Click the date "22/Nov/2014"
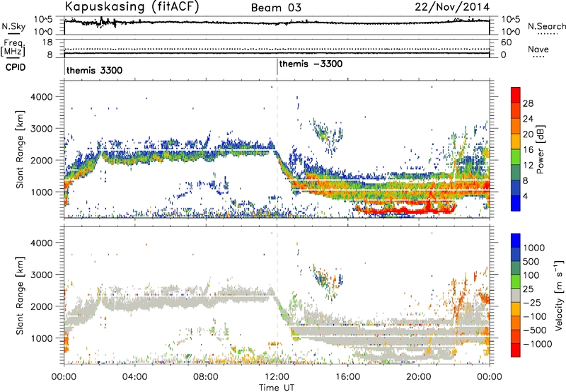Viewport: 566px width, 392px height. click(452, 7)
